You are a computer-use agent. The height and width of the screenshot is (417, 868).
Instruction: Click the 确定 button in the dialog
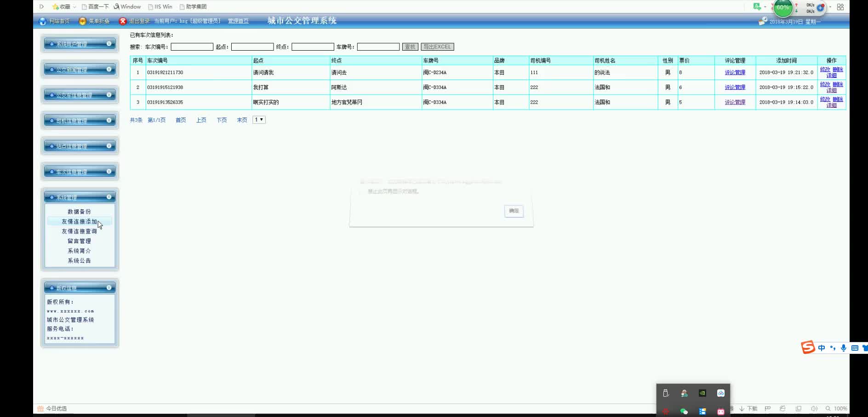(x=514, y=211)
